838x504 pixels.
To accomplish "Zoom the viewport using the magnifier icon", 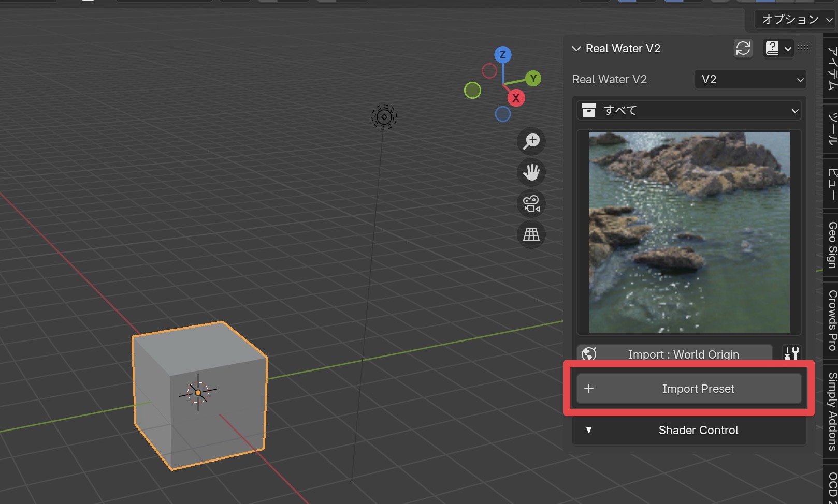I will click(x=530, y=141).
